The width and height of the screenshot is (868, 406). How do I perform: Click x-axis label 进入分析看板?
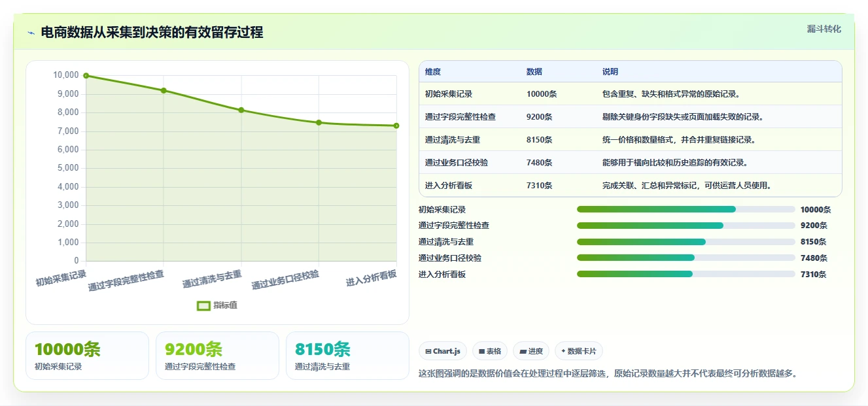(372, 278)
